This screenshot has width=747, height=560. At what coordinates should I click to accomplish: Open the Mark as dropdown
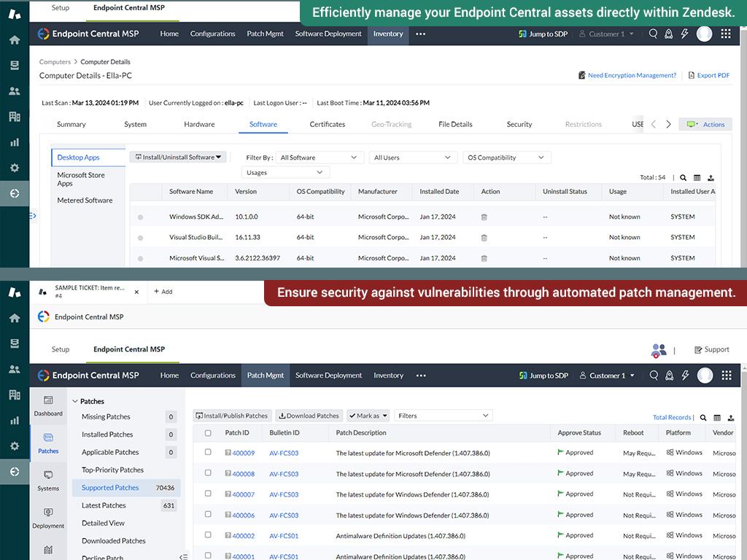pos(368,416)
